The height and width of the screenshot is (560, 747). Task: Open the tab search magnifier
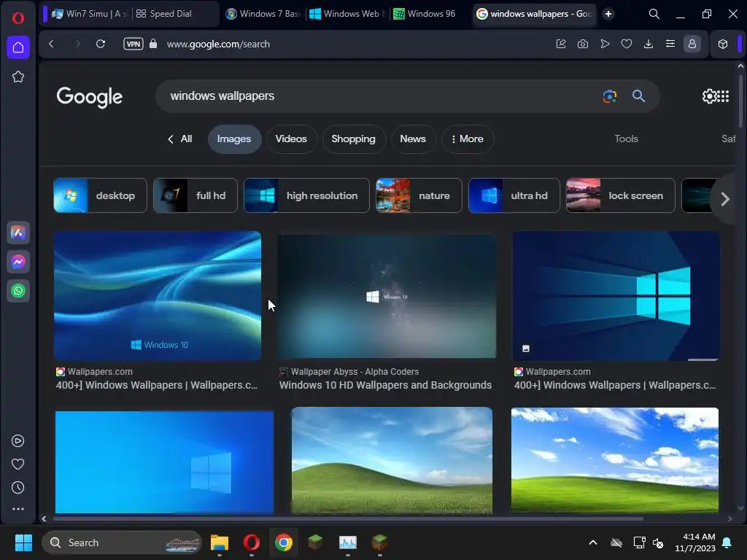click(654, 14)
